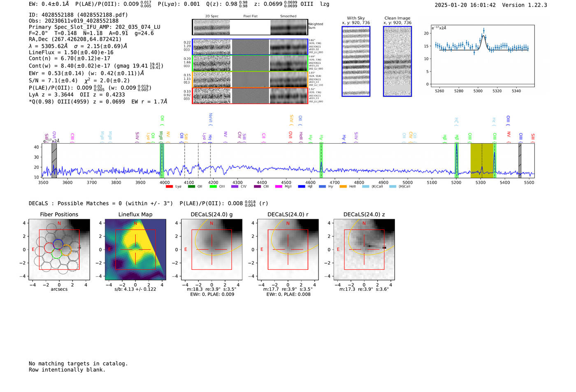Click the S/N = 7.1(±0.4) value
The image size is (576, 392).
(53, 81)
